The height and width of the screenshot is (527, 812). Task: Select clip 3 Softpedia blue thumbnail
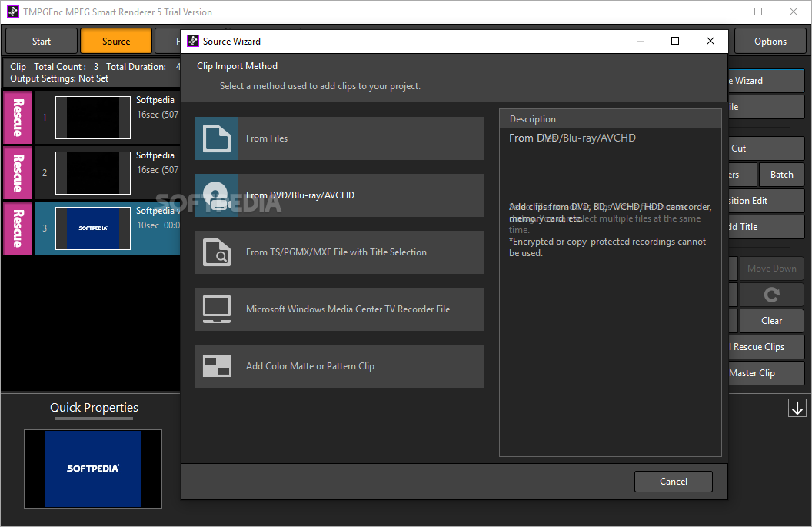click(x=93, y=228)
